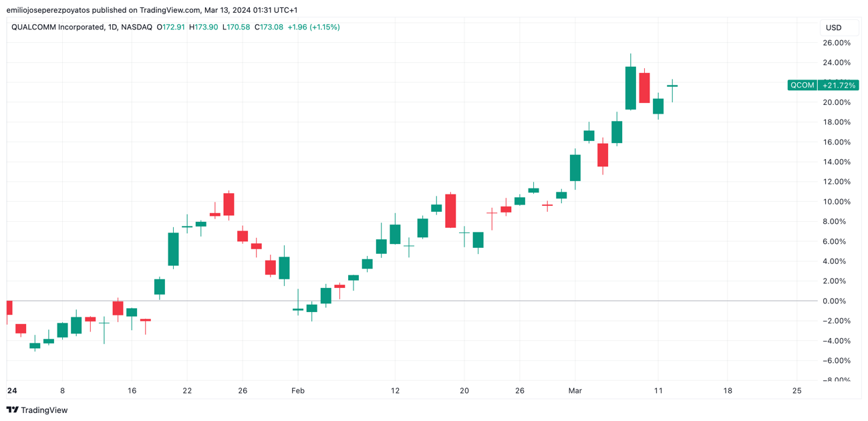This screenshot has height=421, width=868.
Task: Click the 0.00% level on price axis
Action: point(837,301)
